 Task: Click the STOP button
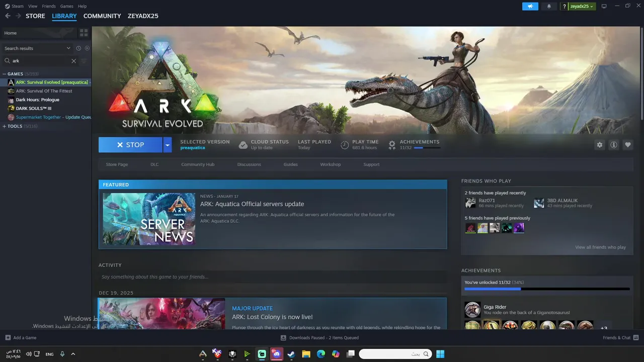tap(131, 145)
